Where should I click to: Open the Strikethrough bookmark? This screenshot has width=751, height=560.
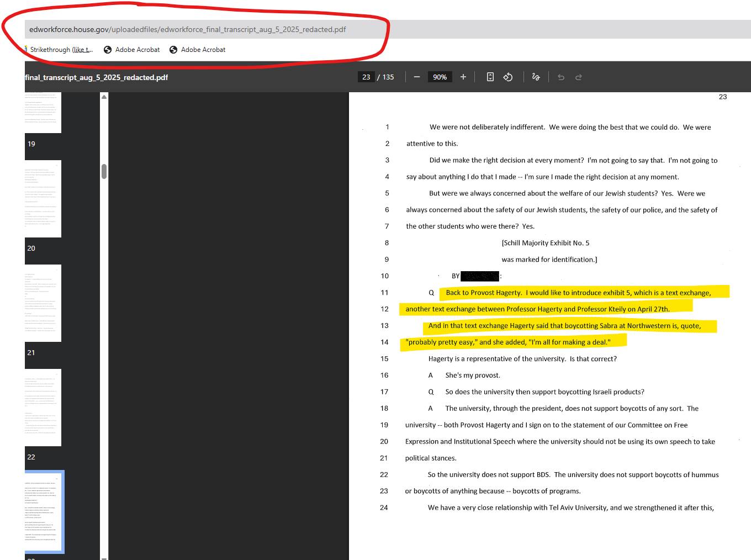click(61, 50)
